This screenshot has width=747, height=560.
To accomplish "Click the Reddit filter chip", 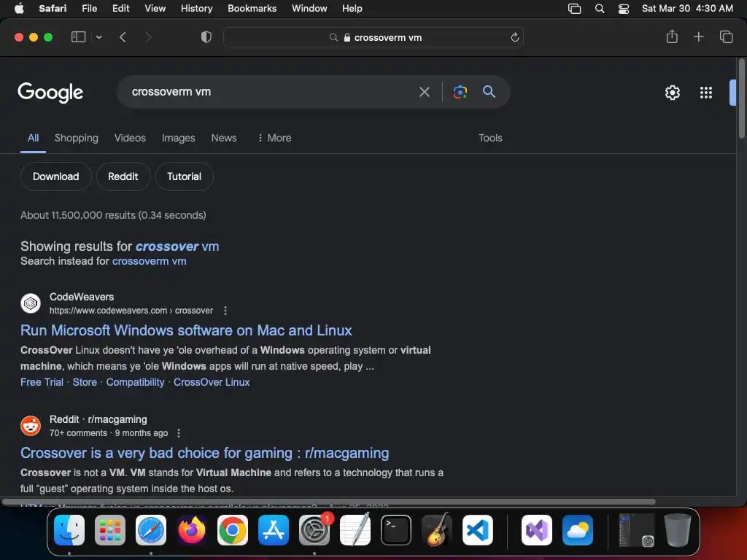I will click(x=123, y=176).
